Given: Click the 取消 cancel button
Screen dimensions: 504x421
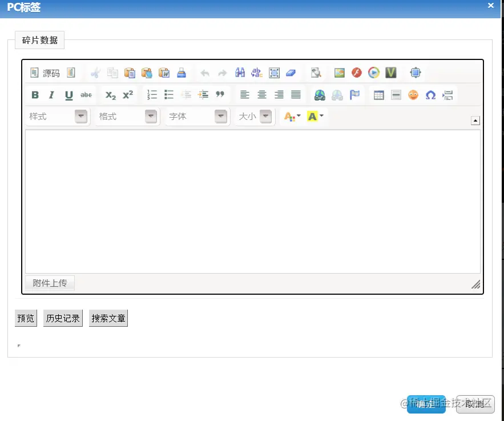Looking at the screenshot, I should click(x=475, y=404).
